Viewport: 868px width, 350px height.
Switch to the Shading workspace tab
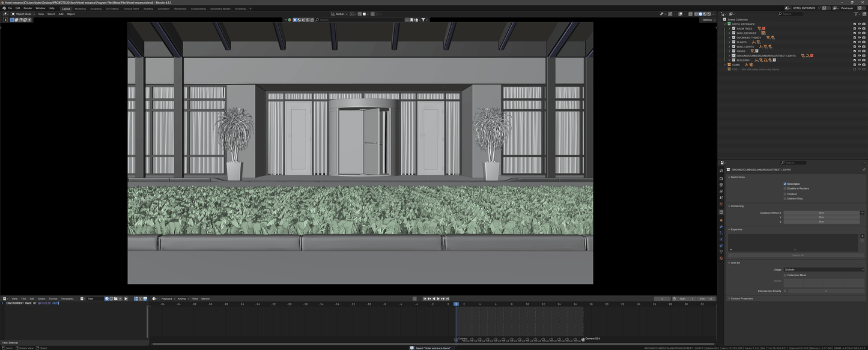click(148, 8)
